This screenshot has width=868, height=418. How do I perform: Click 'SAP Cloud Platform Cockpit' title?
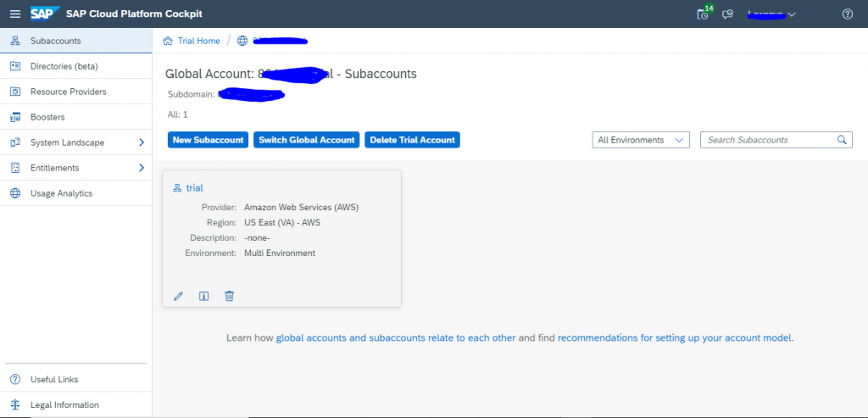click(134, 14)
